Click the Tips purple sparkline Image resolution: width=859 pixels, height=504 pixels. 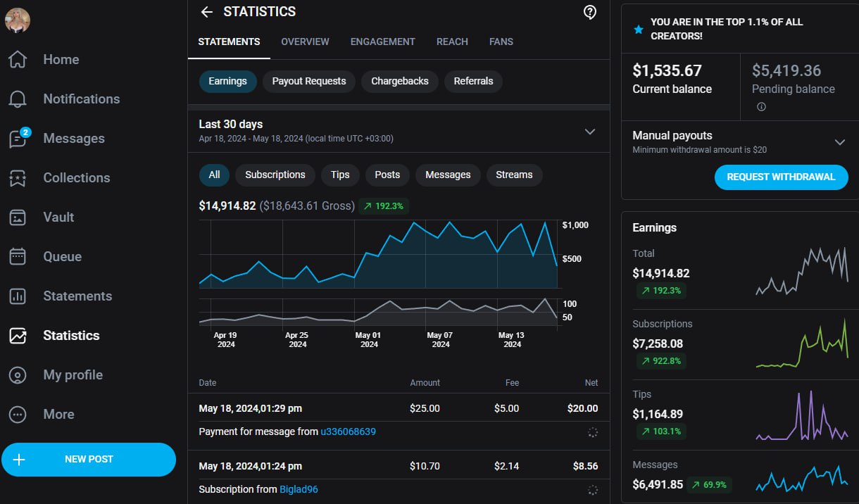click(x=802, y=415)
